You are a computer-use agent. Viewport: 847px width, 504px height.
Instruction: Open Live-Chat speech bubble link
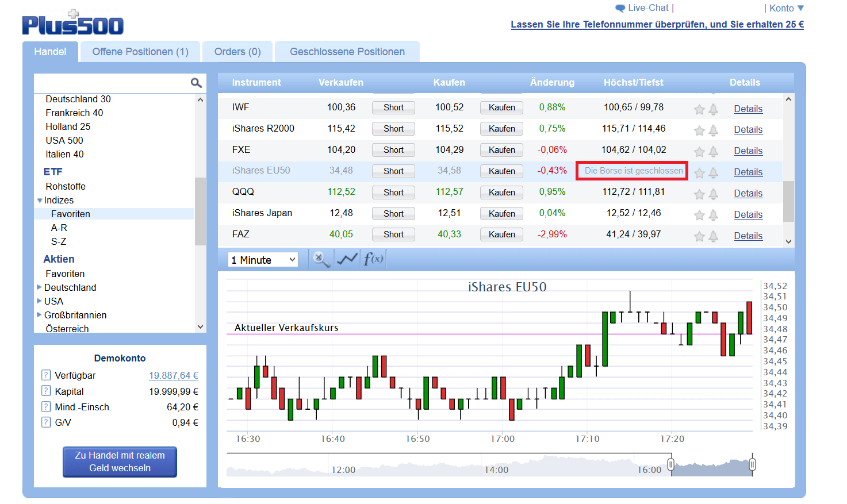pos(642,8)
